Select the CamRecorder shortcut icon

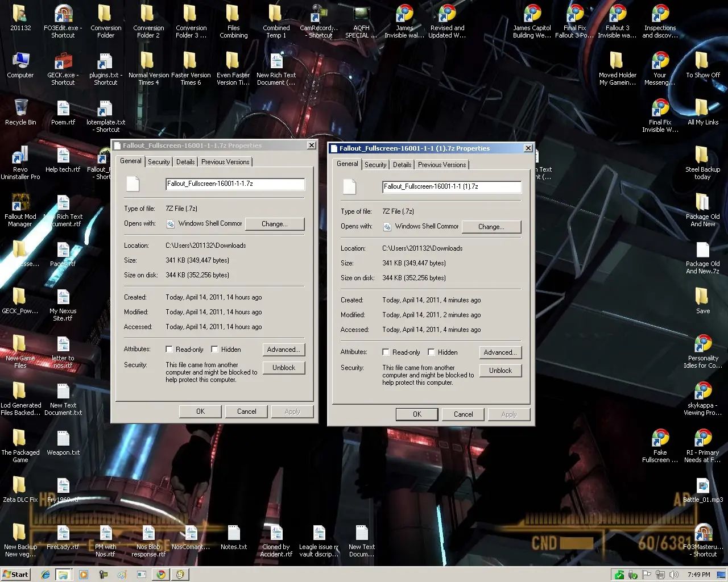tap(319, 14)
